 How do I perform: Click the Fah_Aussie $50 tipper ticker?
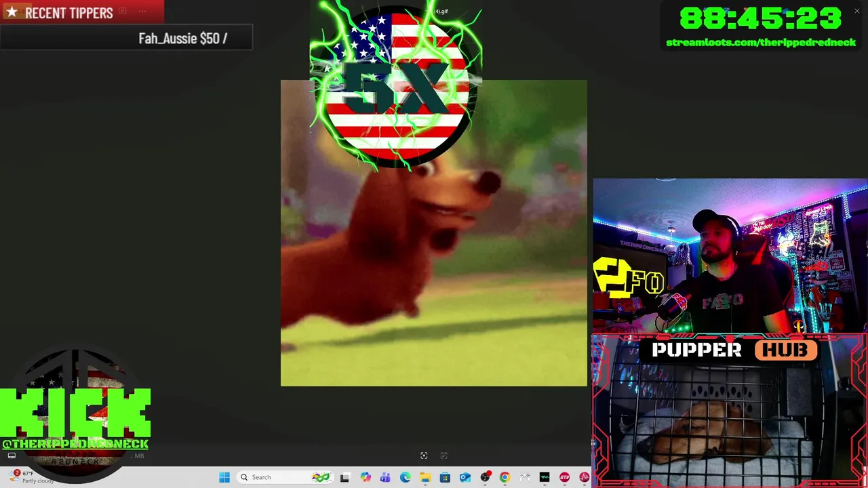(182, 39)
